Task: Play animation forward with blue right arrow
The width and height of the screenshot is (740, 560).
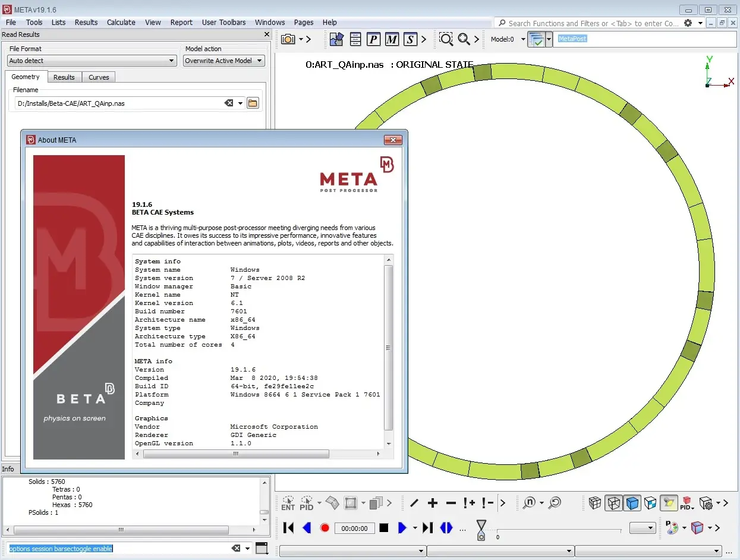Action: pos(402,527)
